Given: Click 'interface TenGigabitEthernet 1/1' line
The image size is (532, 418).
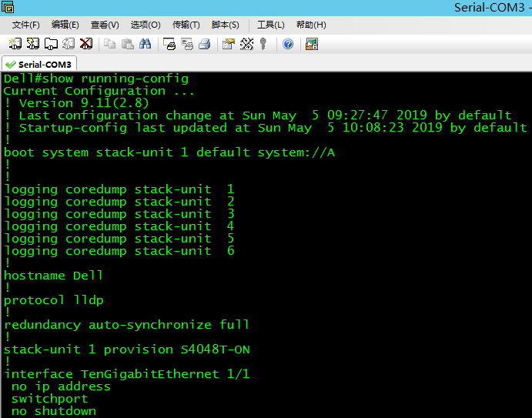Looking at the screenshot, I should [x=127, y=374].
